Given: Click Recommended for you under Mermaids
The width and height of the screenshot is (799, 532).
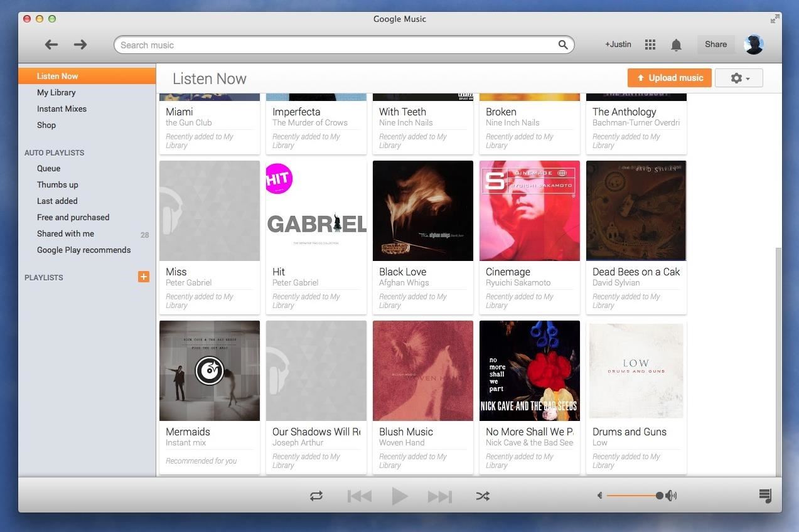Looking at the screenshot, I should click(x=201, y=461).
